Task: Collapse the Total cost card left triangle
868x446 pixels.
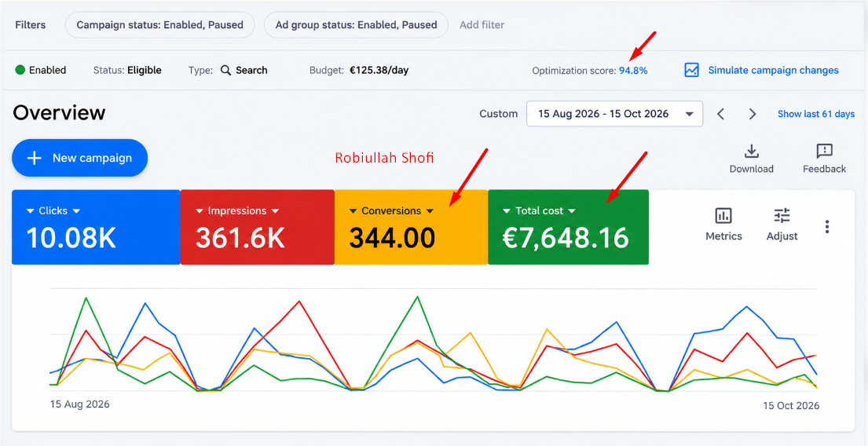Action: click(507, 210)
